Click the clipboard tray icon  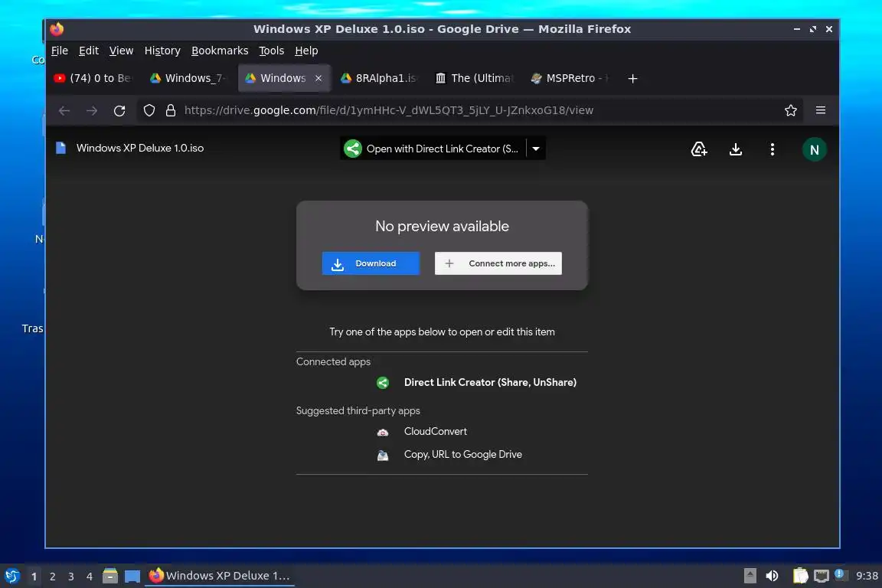(x=800, y=576)
